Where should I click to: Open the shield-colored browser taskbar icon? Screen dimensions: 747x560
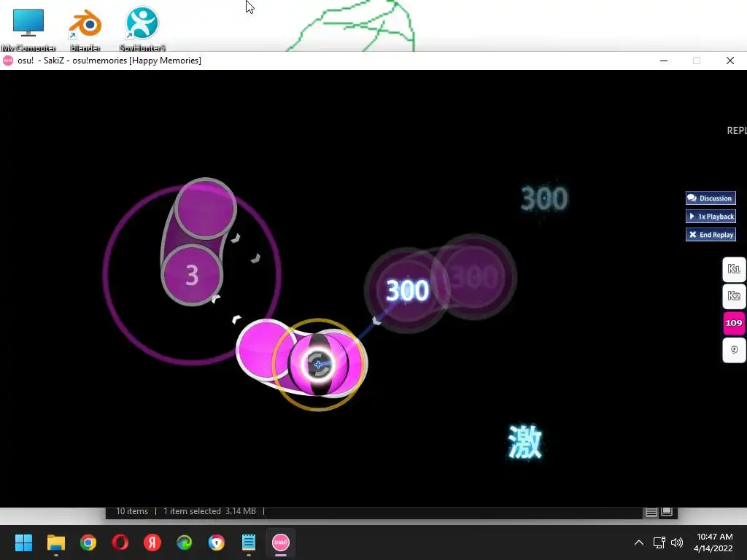(x=216, y=542)
